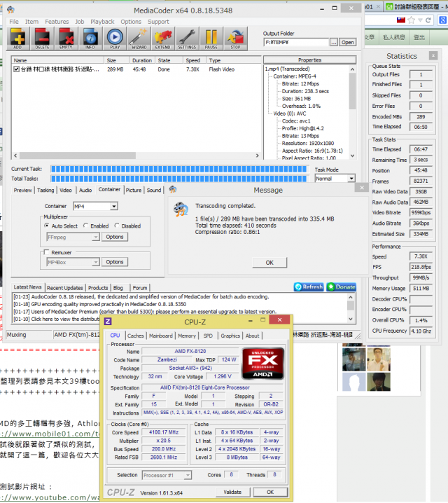Image resolution: width=448 pixels, height=503 pixels.
Task: Switch to the Tasking tab
Action: (x=45, y=191)
